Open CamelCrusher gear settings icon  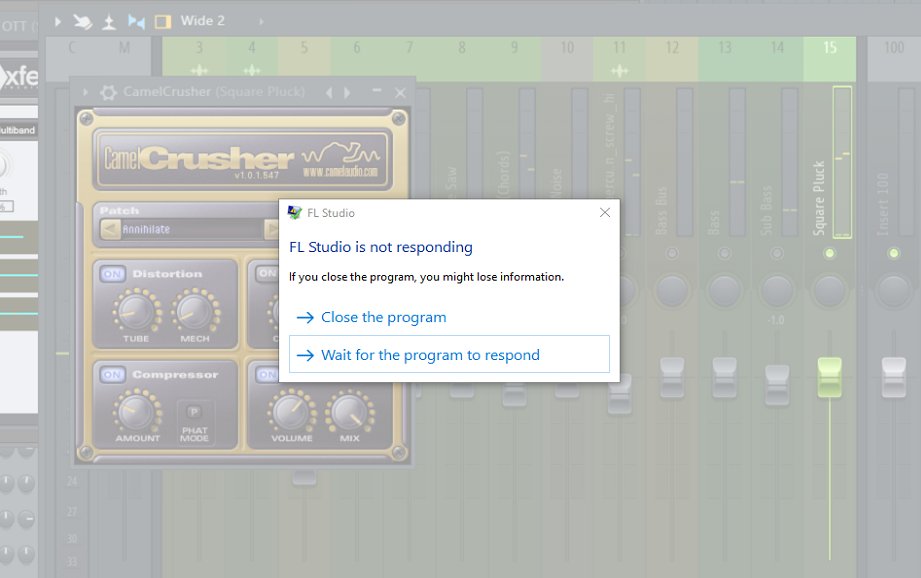pyautogui.click(x=108, y=92)
